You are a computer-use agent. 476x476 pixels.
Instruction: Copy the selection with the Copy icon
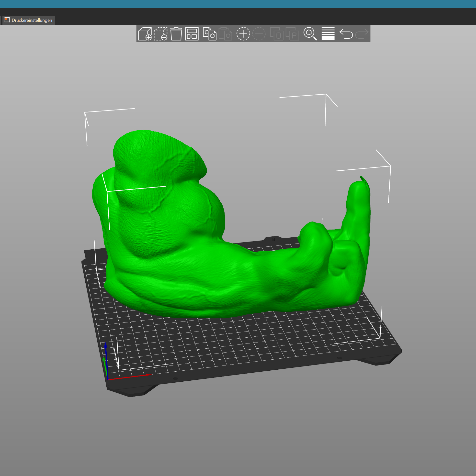210,34
